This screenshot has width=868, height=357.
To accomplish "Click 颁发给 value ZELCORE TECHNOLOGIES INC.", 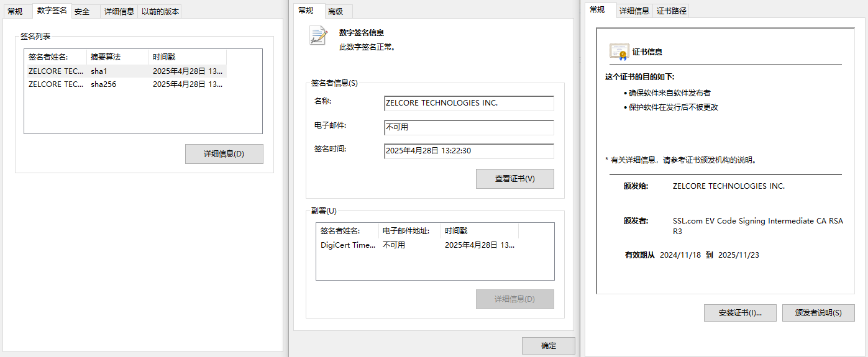I will 729,186.
